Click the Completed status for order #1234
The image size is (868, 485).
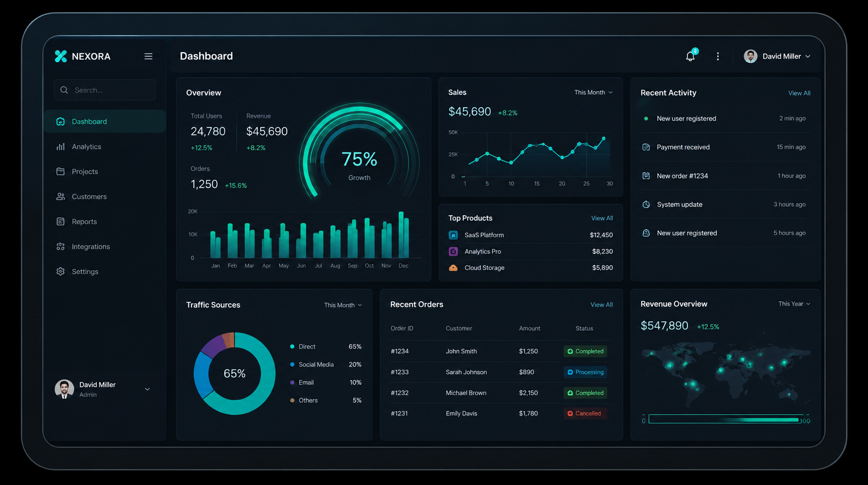coord(586,351)
